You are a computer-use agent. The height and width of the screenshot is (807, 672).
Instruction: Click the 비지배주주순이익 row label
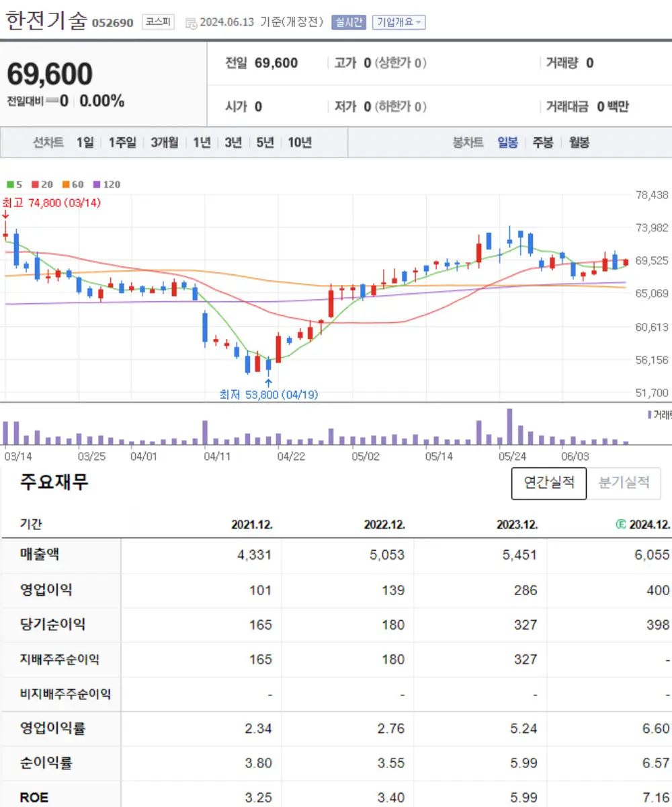[65, 693]
